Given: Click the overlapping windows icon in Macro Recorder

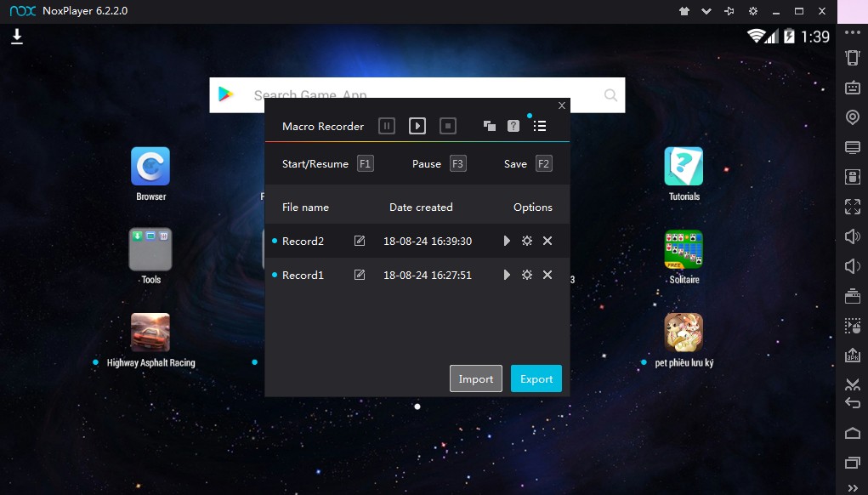Looking at the screenshot, I should coord(490,126).
